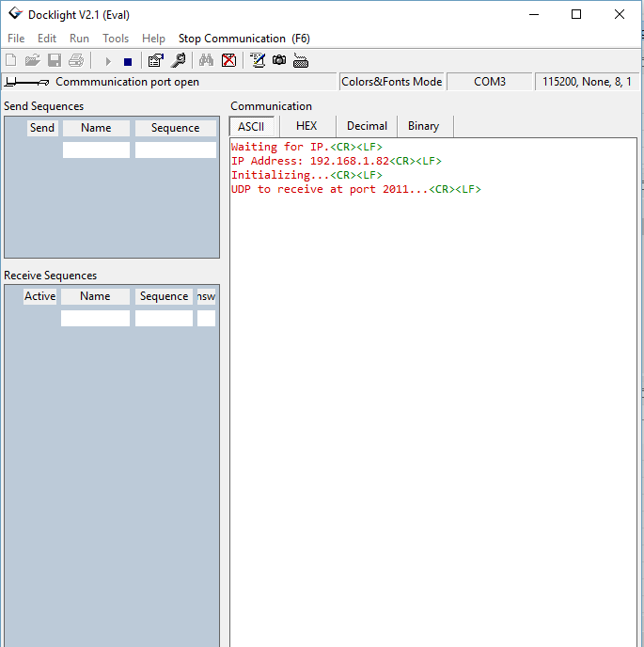Click the Send Sequences panel title
644x647 pixels.
coord(44,106)
